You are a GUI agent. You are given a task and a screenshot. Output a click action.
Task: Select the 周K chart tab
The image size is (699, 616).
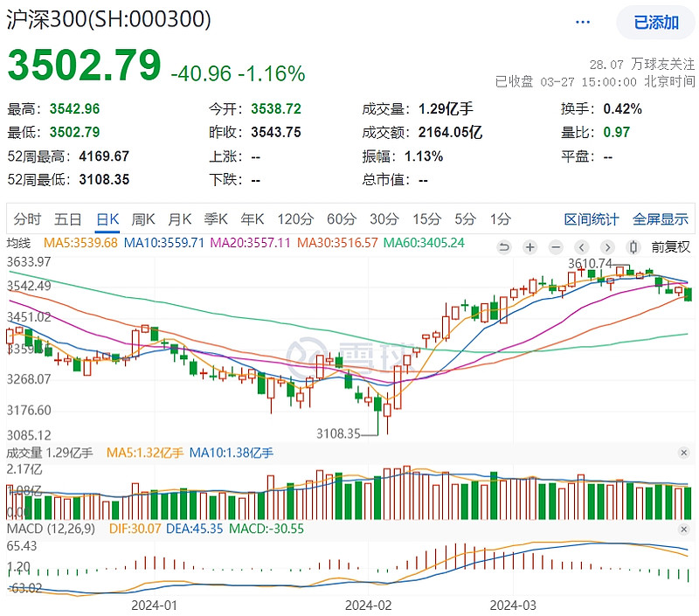[x=143, y=219]
